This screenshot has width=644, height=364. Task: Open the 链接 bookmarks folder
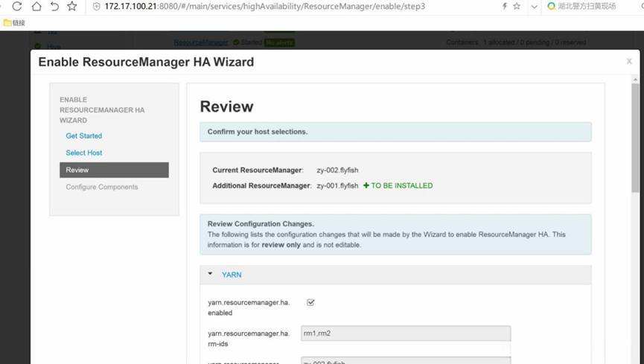[x=14, y=23]
